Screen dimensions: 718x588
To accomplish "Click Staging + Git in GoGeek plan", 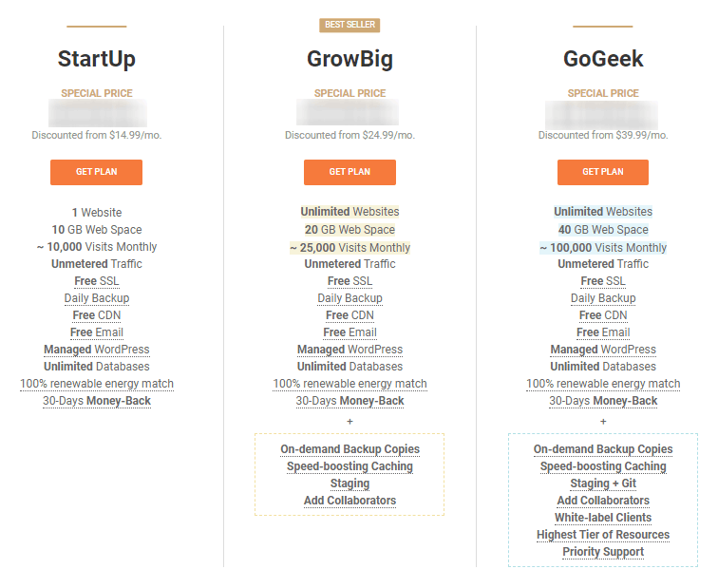I will (x=603, y=484).
